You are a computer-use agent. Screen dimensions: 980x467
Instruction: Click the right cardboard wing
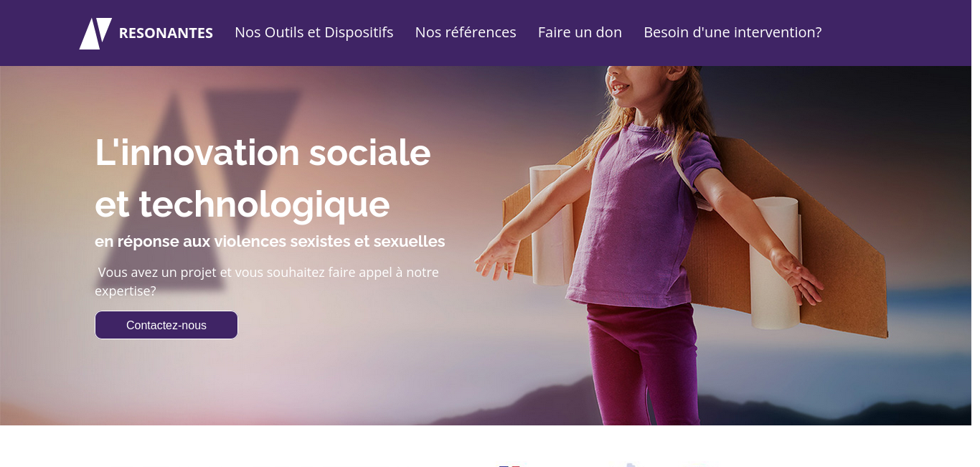804,237
